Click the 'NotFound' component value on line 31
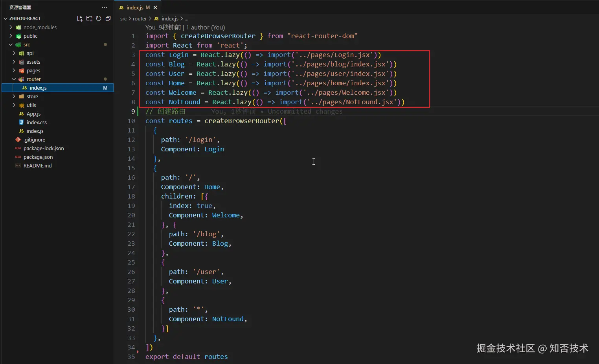The width and height of the screenshot is (599, 364). [228, 319]
